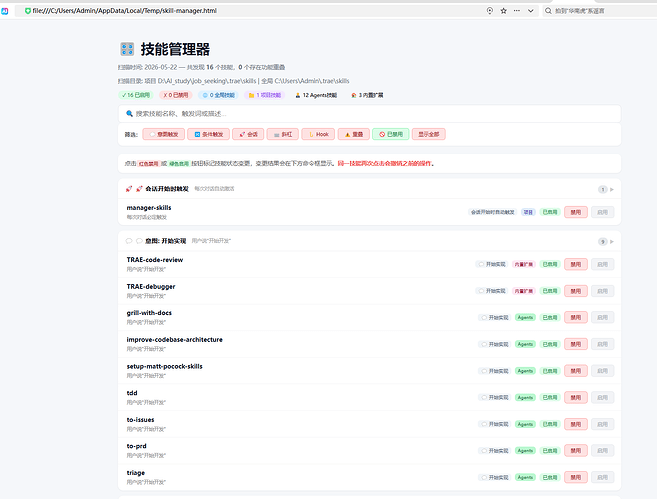This screenshot has height=499, width=657.
Task: Enable triage with gray 启用 button
Action: point(603,477)
